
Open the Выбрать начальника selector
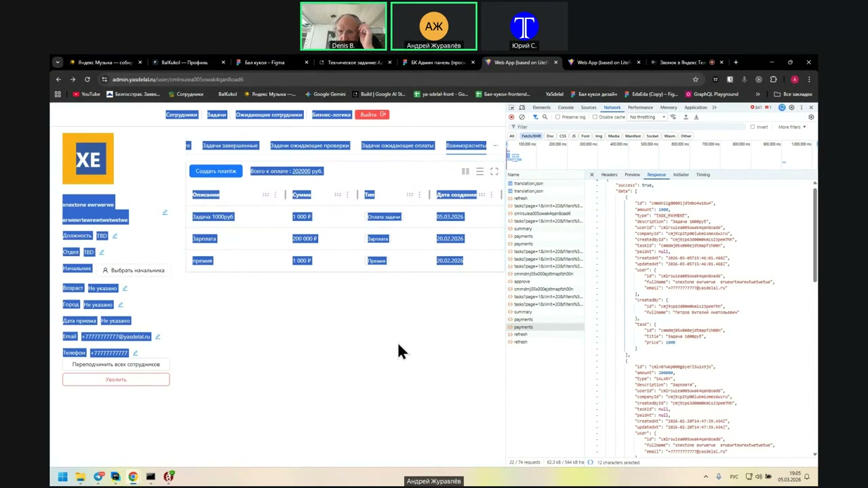(133, 270)
